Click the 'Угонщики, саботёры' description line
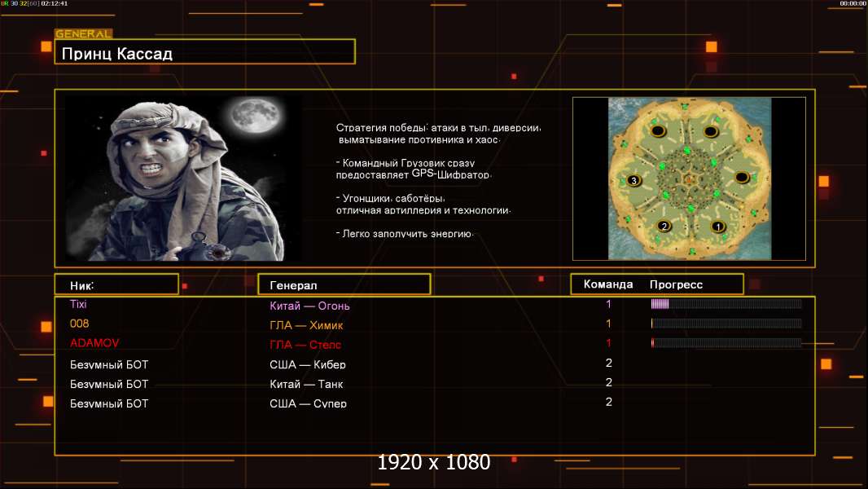This screenshot has height=489, width=868. 390,198
